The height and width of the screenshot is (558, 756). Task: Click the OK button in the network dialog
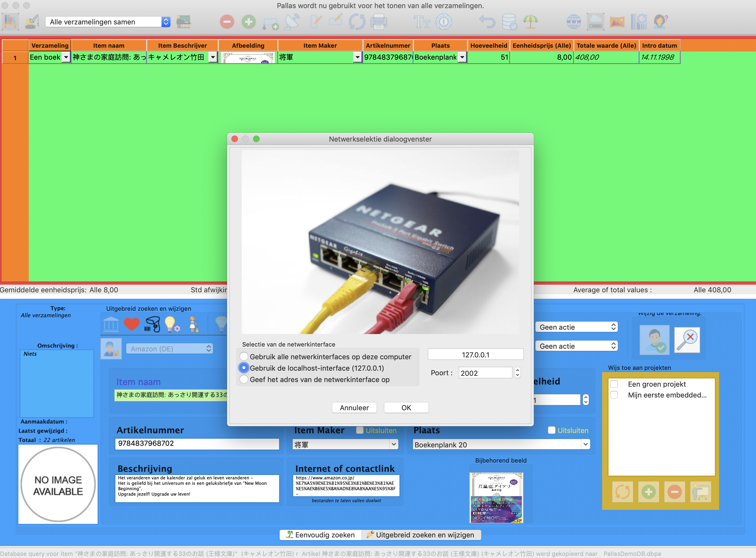pos(406,408)
